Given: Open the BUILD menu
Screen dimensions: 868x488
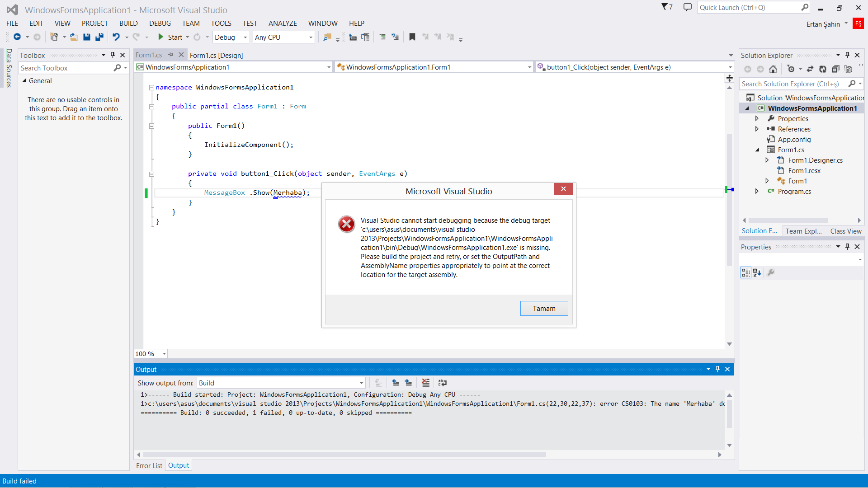Looking at the screenshot, I should pyautogui.click(x=128, y=23).
